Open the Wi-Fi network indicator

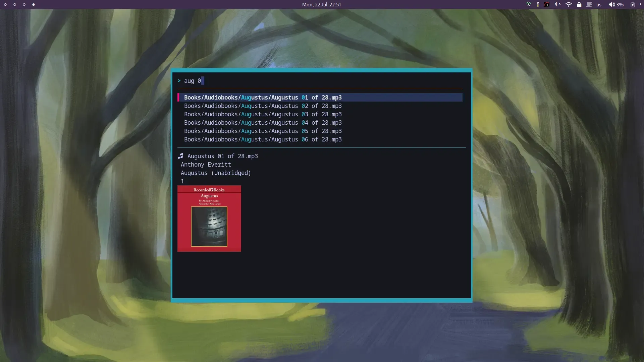pyautogui.click(x=569, y=5)
